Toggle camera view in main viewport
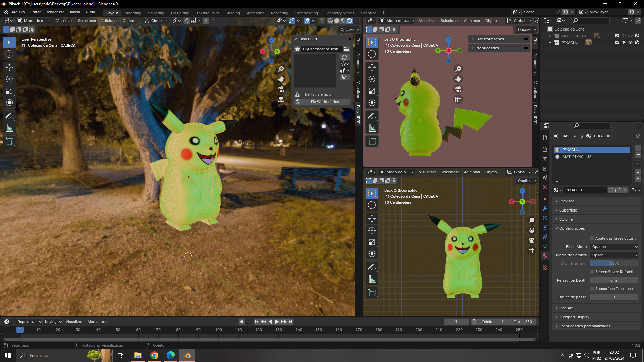644x362 pixels. [x=281, y=89]
